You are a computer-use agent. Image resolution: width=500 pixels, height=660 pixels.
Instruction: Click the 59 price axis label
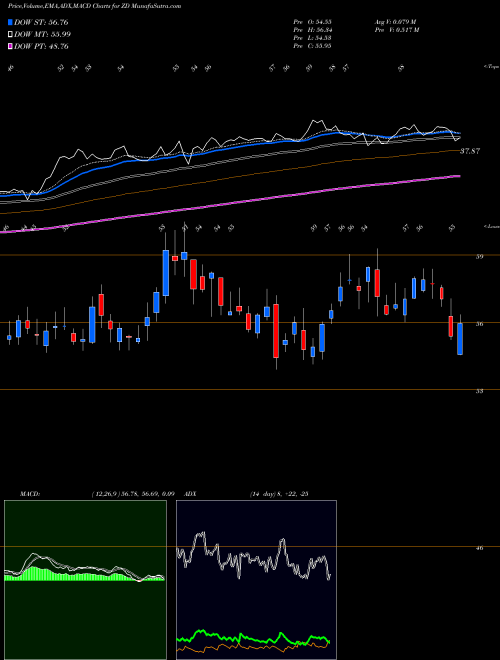click(x=479, y=256)
